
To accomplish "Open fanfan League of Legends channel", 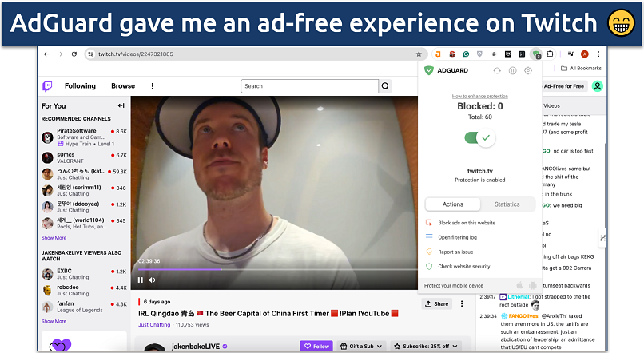I will (84, 307).
